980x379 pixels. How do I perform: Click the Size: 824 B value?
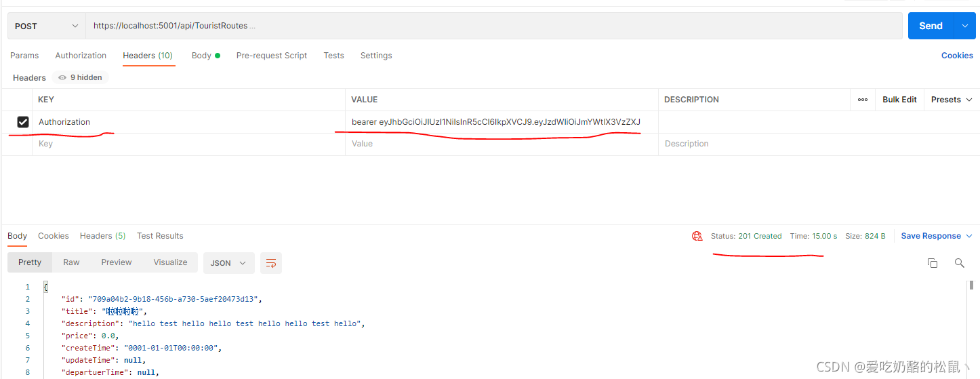pos(865,236)
